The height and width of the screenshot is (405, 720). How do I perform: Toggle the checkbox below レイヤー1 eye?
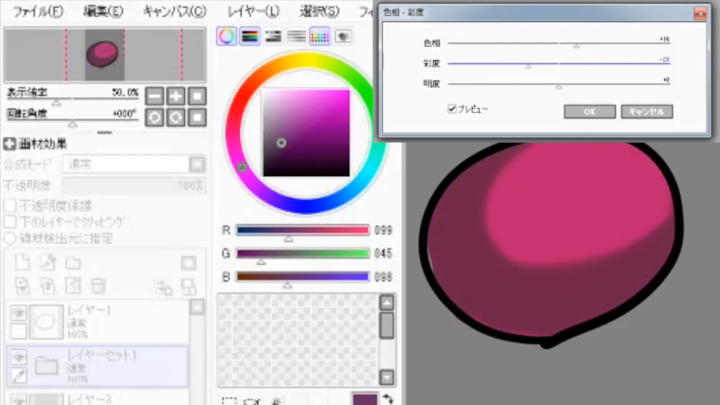pyautogui.click(x=19, y=331)
